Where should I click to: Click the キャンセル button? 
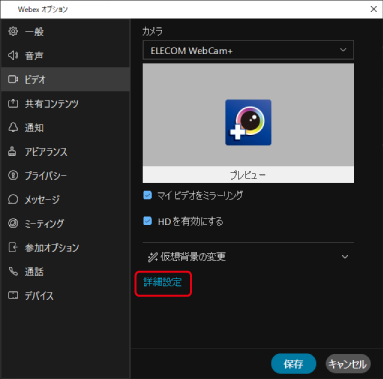point(348,364)
